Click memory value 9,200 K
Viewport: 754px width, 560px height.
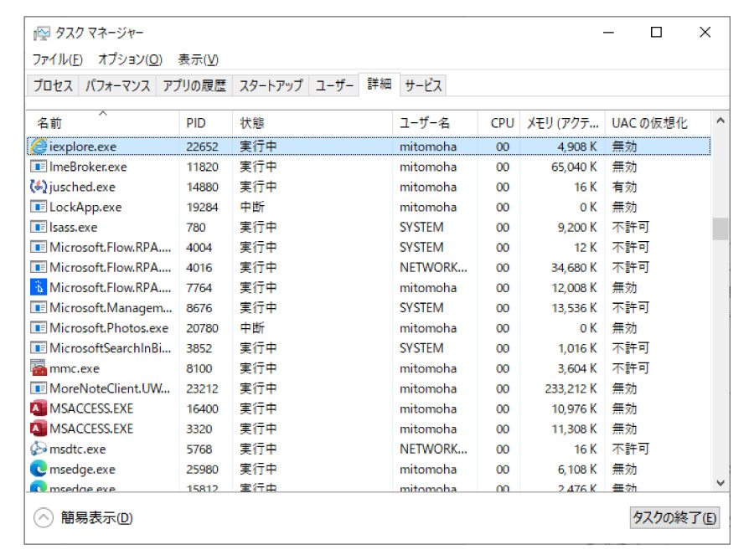click(x=577, y=227)
